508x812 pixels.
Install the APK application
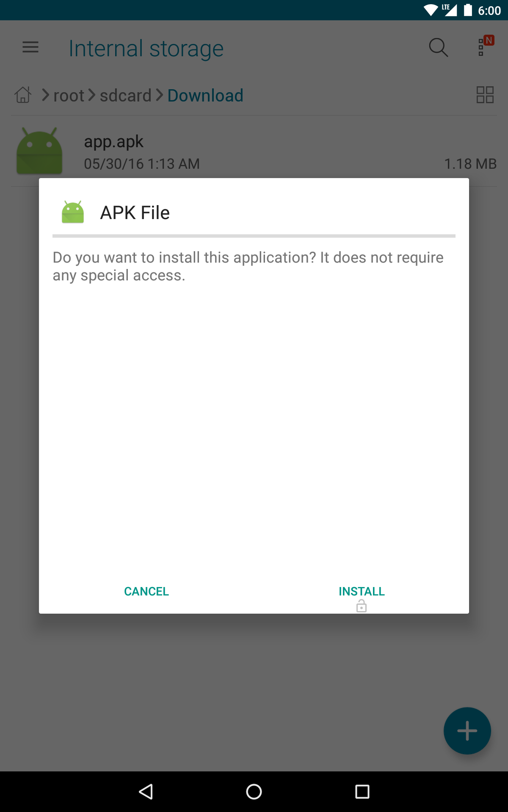pyautogui.click(x=362, y=591)
